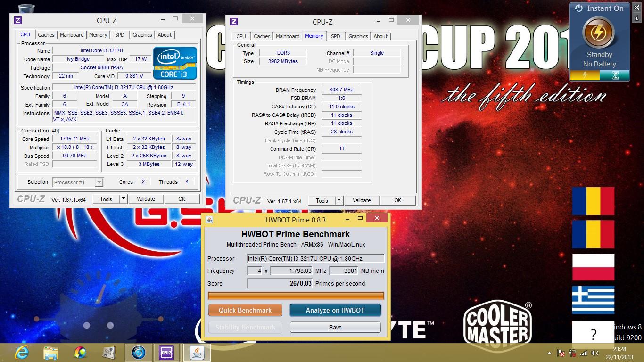
Task: Click the battery power tray icon
Action: 572,353
